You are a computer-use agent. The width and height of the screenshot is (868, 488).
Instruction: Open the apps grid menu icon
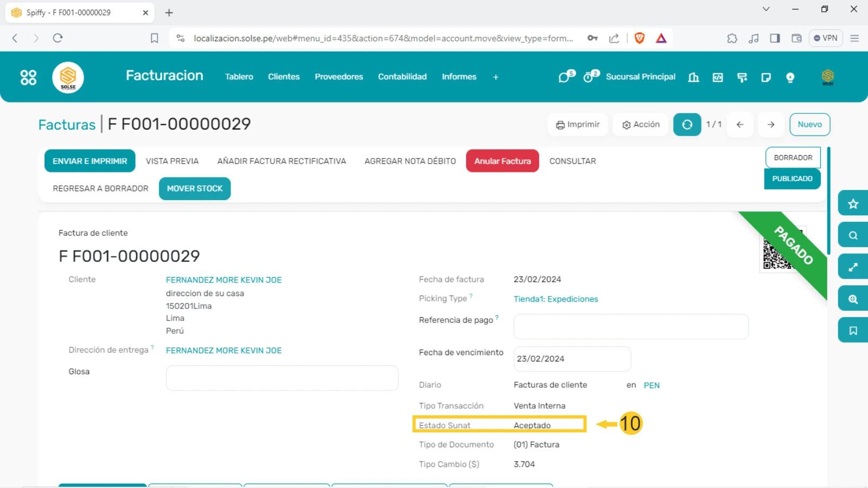click(28, 78)
